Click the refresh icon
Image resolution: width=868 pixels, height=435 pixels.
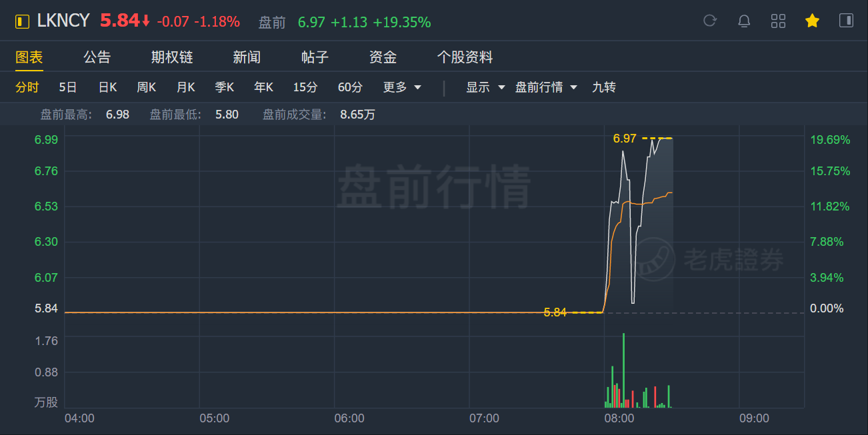710,21
